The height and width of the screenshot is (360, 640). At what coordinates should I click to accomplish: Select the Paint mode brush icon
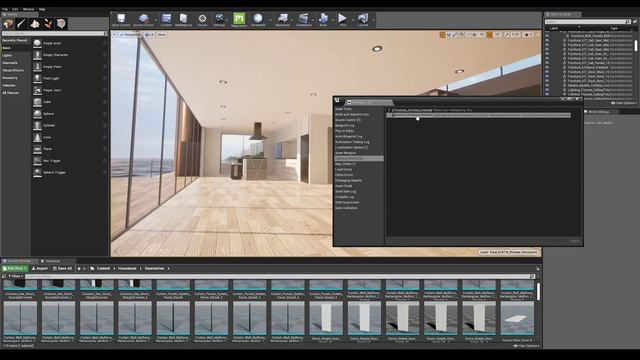pyautogui.click(x=22, y=24)
